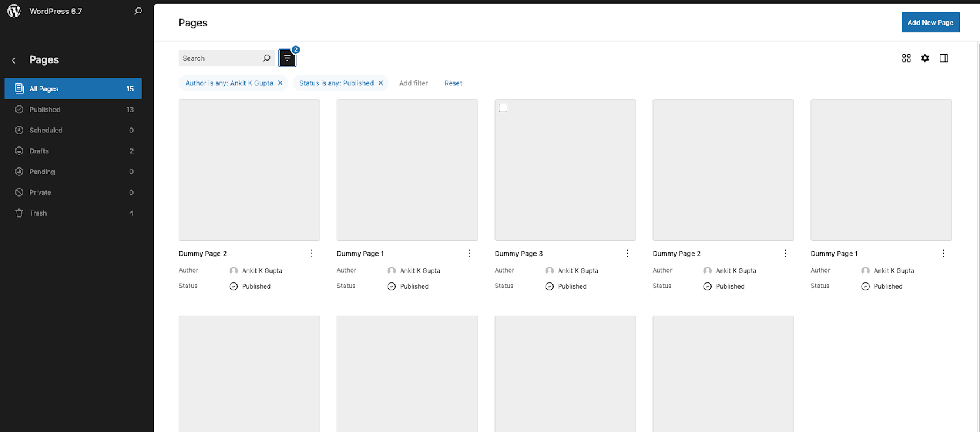980x432 pixels.
Task: Toggle the details sidebar panel icon
Action: (x=944, y=58)
